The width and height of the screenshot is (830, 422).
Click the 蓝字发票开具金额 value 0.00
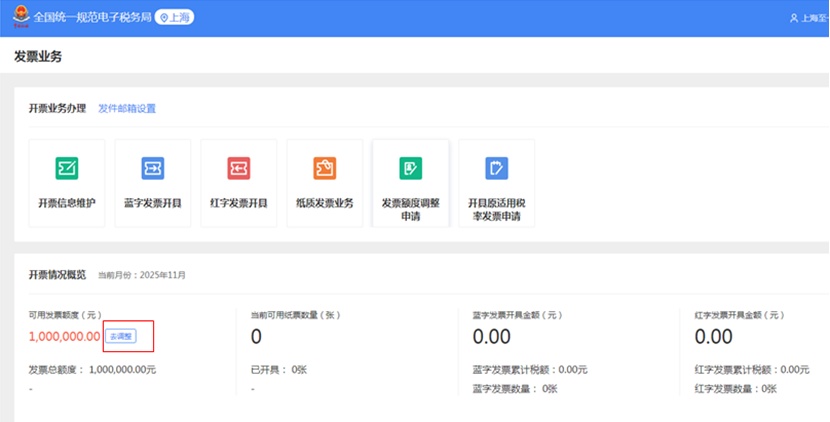pyautogui.click(x=492, y=337)
